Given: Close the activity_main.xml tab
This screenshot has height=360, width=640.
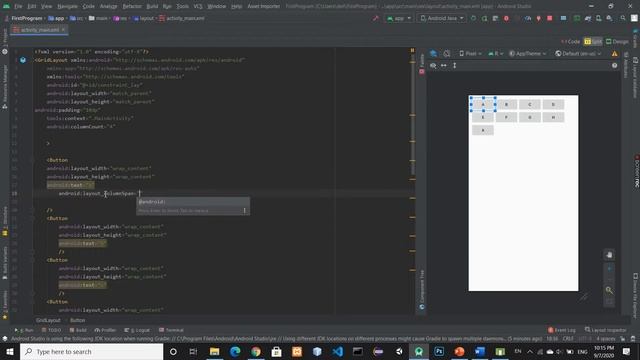Looking at the screenshot, I should click(x=63, y=30).
